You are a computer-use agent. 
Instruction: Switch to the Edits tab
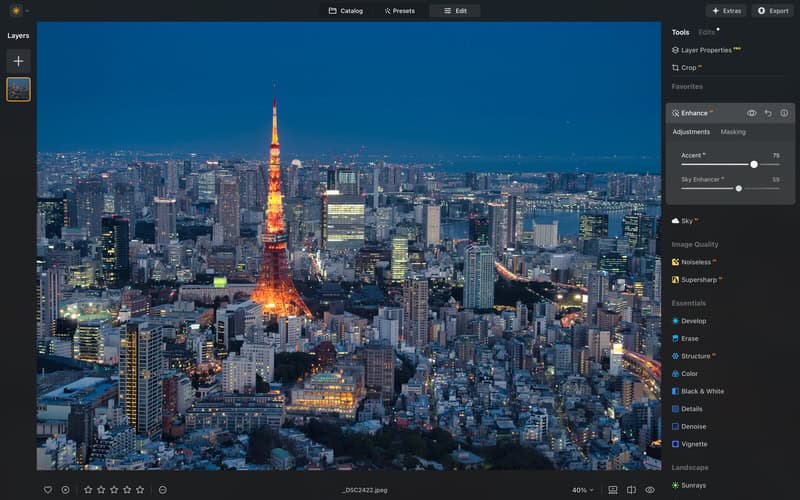click(x=707, y=32)
